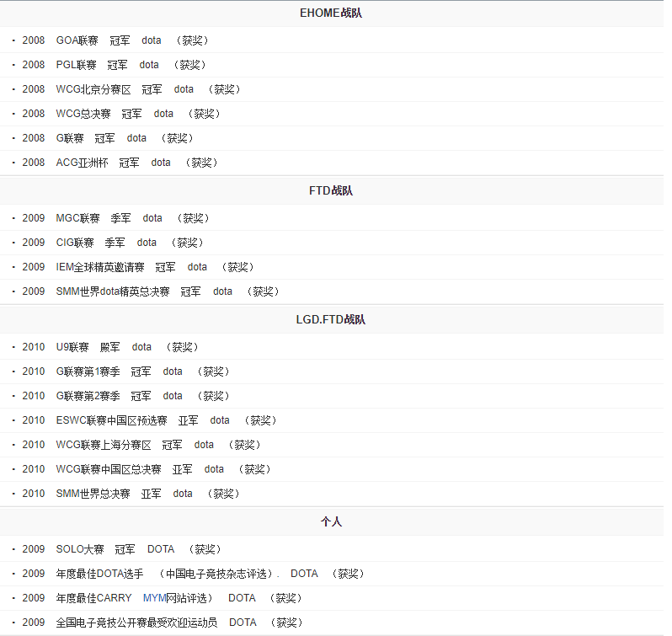Select the ACG亚洲杯 award entry
Viewport: 672px width, 636px height.
tap(82, 163)
